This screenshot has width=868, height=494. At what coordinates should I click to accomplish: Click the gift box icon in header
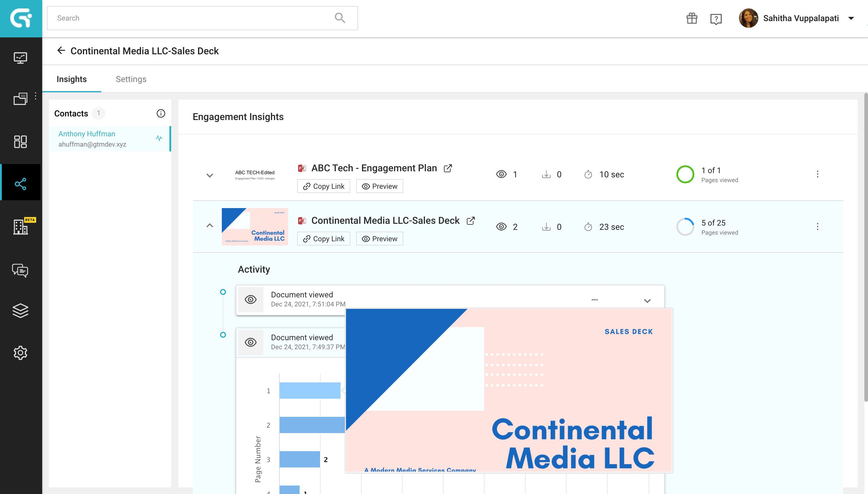pyautogui.click(x=692, y=18)
